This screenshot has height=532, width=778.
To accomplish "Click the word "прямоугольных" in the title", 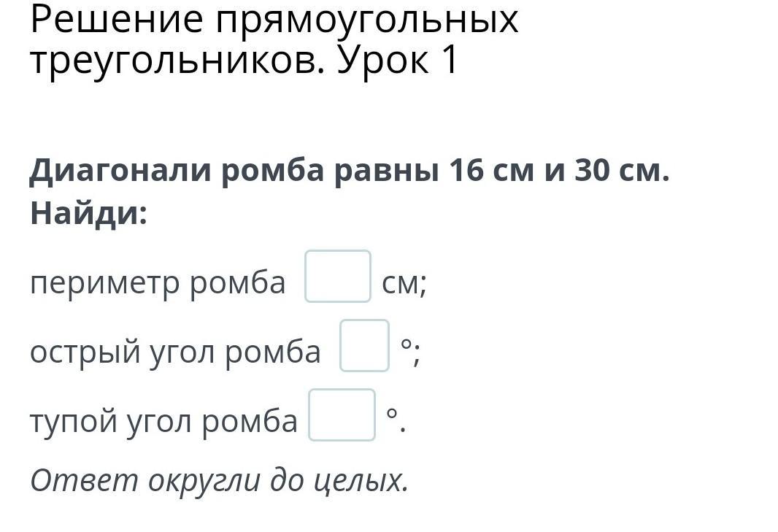I will click(x=366, y=20).
